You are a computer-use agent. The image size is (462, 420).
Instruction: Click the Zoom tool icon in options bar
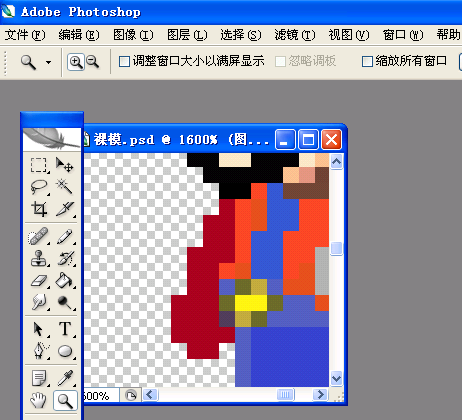pos(29,62)
